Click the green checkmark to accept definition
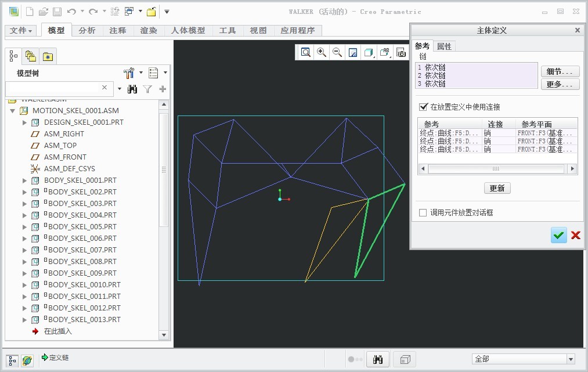The image size is (588, 372). pyautogui.click(x=558, y=235)
